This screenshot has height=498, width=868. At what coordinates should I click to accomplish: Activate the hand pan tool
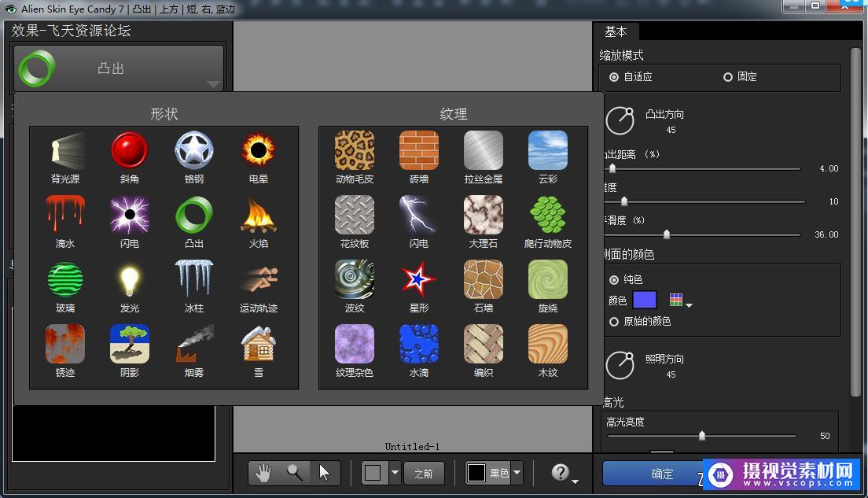(x=263, y=473)
